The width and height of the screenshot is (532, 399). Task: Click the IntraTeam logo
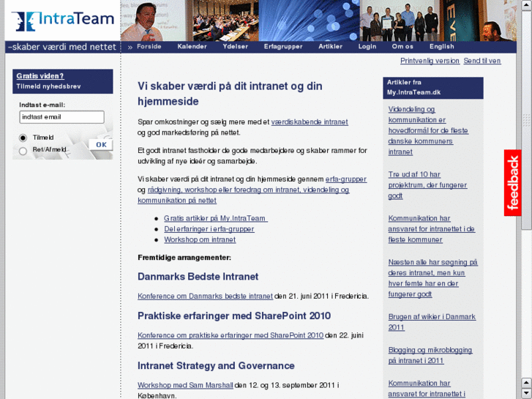(63, 21)
